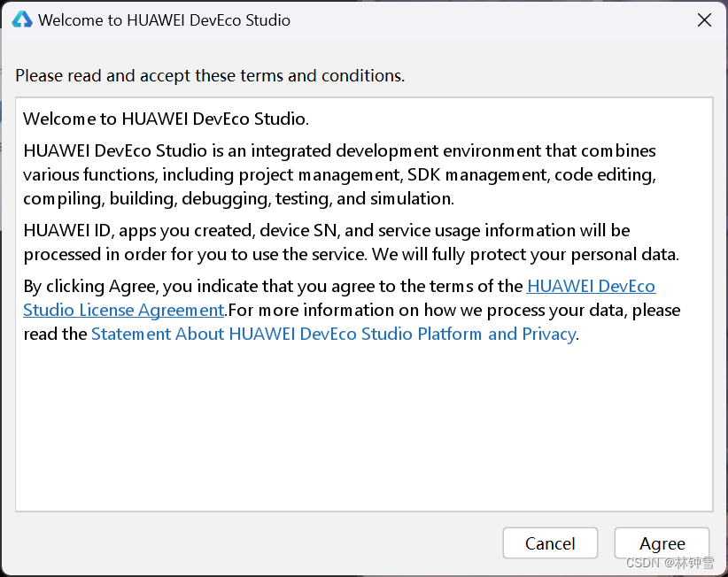728x577 pixels.
Task: Click the Agree button
Action: [662, 543]
